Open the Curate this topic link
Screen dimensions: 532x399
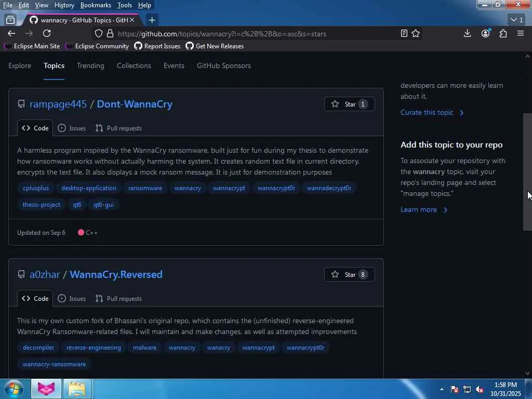click(x=432, y=112)
